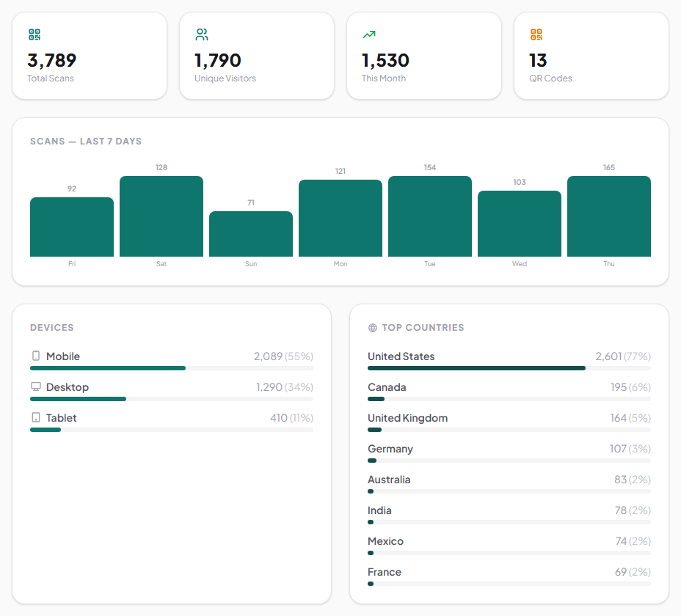Click the Desktop monitor icon
681x616 pixels.
[x=36, y=386]
